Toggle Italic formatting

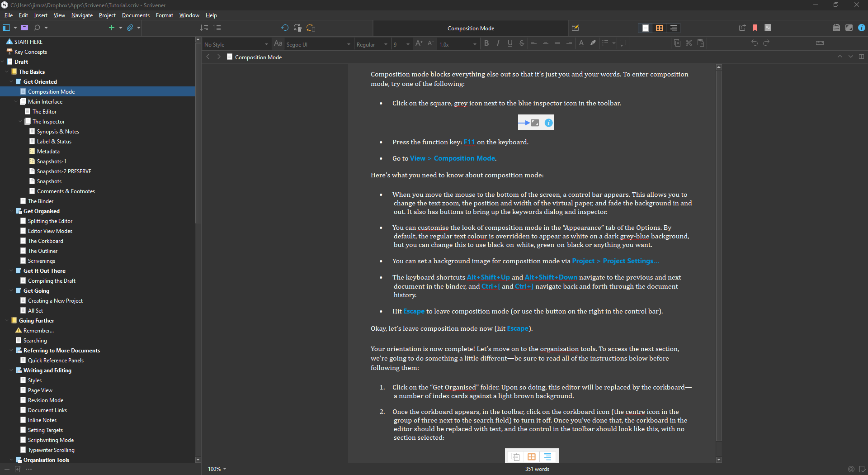pyautogui.click(x=498, y=43)
